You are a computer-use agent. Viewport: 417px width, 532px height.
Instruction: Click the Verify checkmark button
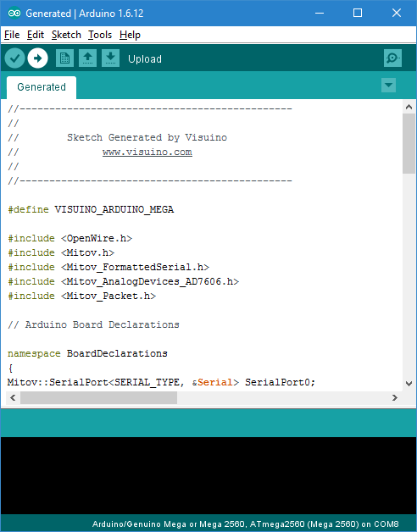tap(14, 58)
